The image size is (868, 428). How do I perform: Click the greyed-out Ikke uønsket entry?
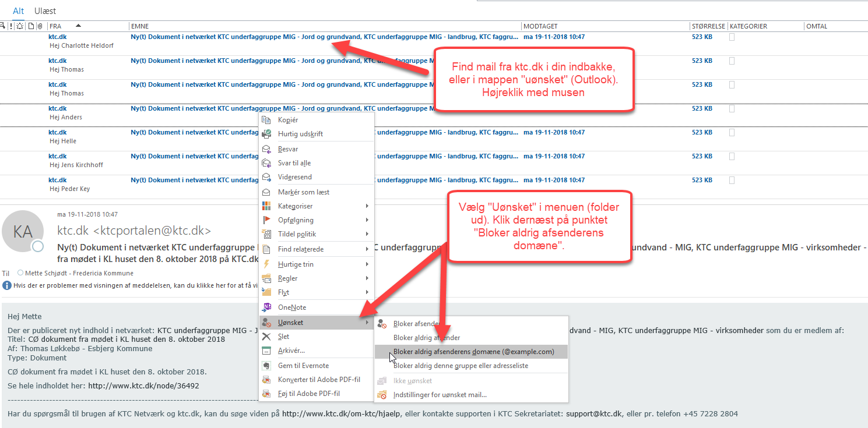point(412,381)
